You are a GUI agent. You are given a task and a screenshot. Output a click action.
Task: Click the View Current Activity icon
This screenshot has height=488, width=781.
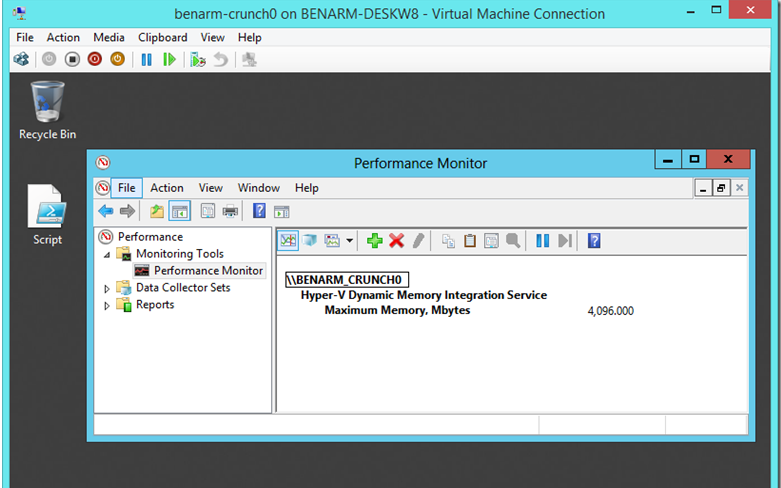coord(288,240)
